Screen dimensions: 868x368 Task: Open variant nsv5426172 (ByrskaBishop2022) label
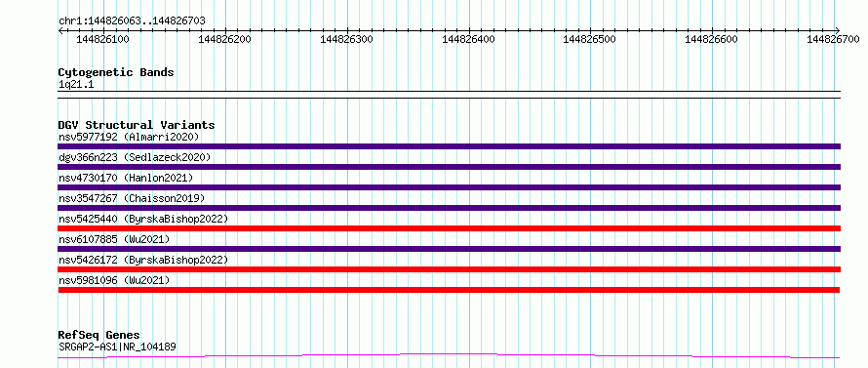143,260
